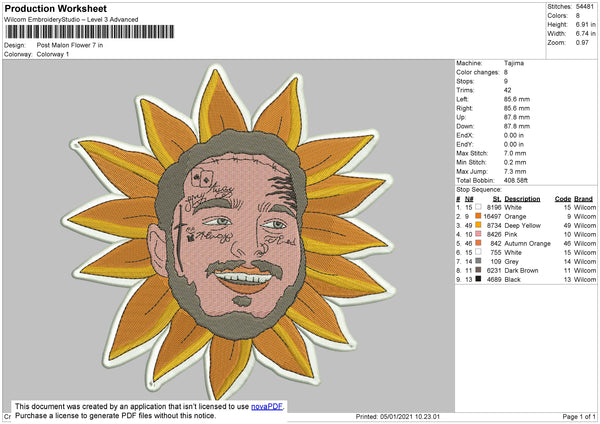The width and height of the screenshot is (600, 424).
Task: Click design name 'Post Malon Flower 7 in'
Action: click(70, 45)
